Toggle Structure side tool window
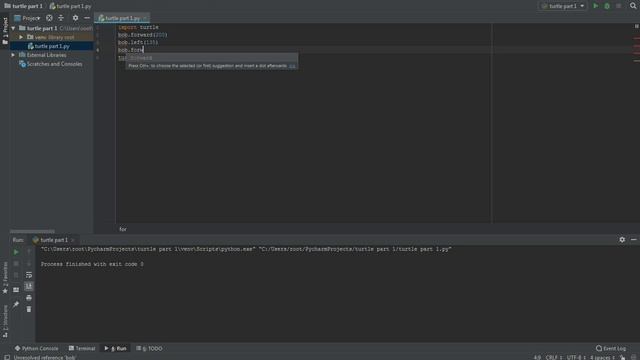 pyautogui.click(x=5, y=321)
